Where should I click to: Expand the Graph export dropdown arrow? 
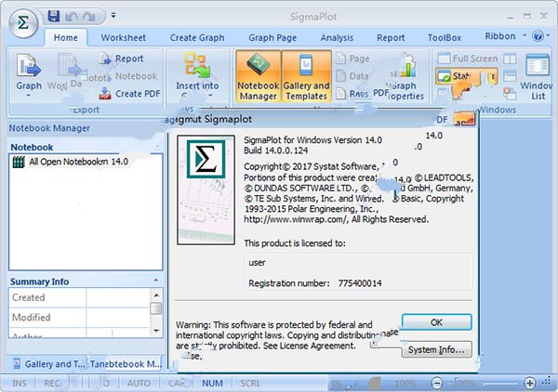(29, 96)
